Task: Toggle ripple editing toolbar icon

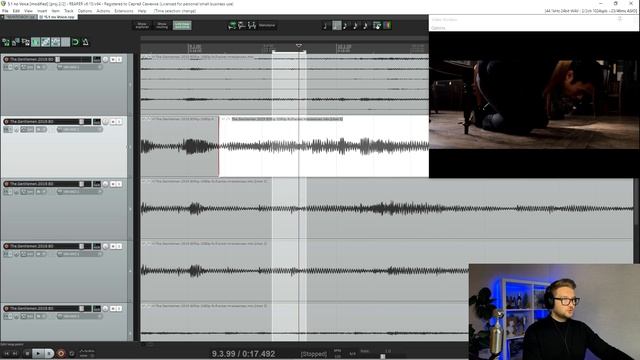Action: tap(56, 42)
